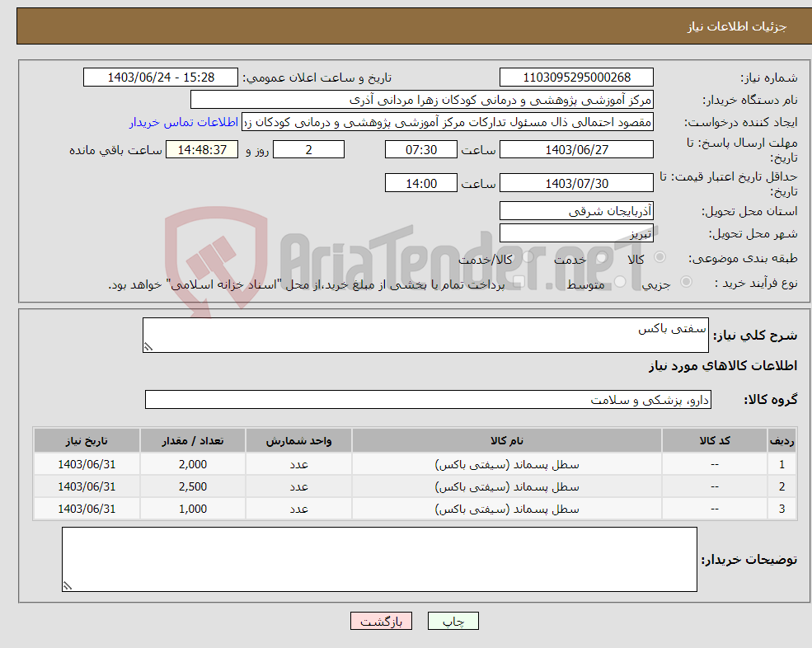Click the delivery province آذربایجان شرقی field
The height and width of the screenshot is (648, 812).
pos(576,211)
